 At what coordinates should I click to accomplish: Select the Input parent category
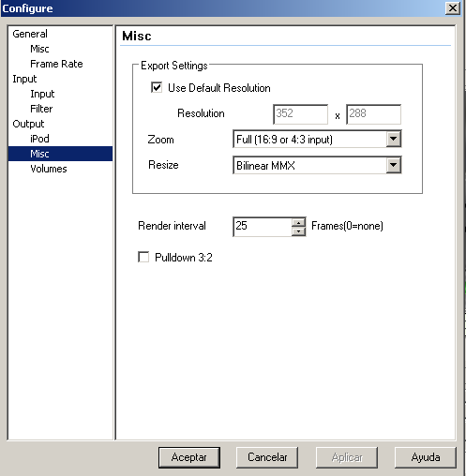click(24, 79)
